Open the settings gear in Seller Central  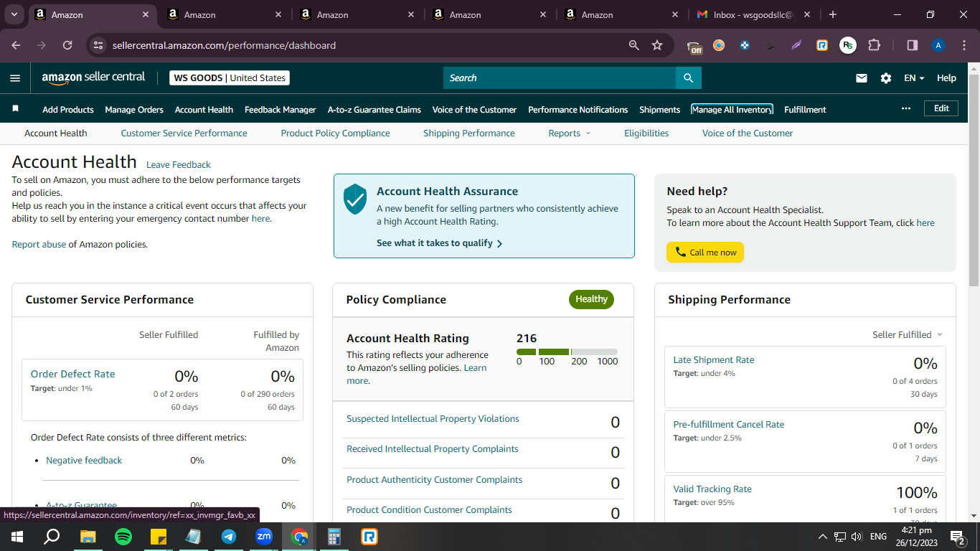pyautogui.click(x=886, y=78)
